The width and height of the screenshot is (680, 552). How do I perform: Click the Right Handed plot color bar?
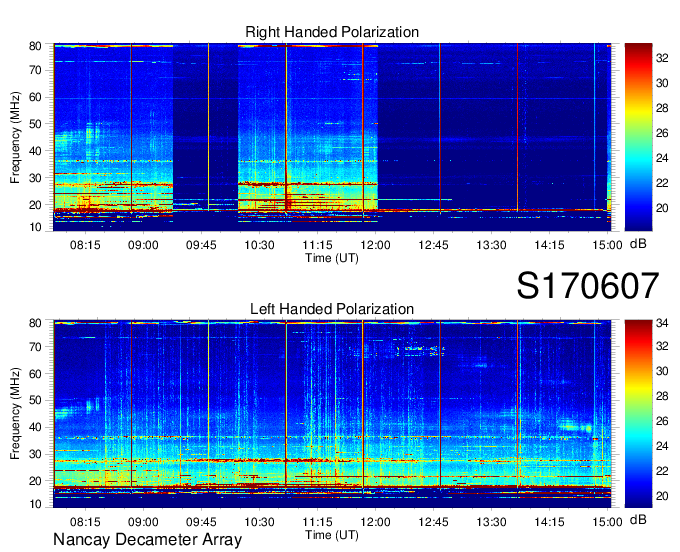coord(638,137)
